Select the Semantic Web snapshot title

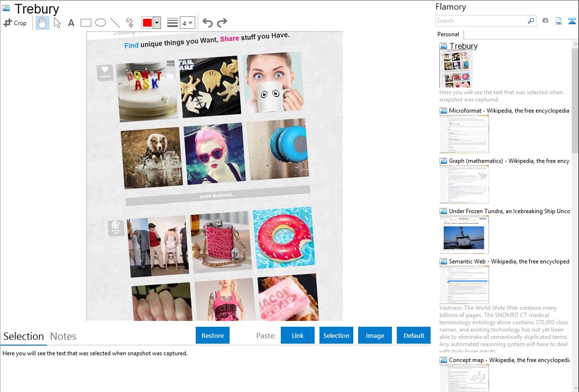[x=509, y=261]
